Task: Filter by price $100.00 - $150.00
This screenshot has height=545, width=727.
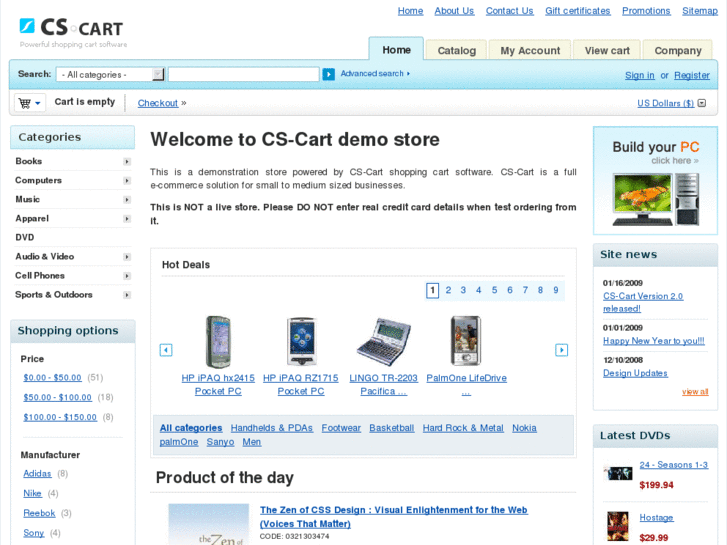Action: [x=60, y=417]
